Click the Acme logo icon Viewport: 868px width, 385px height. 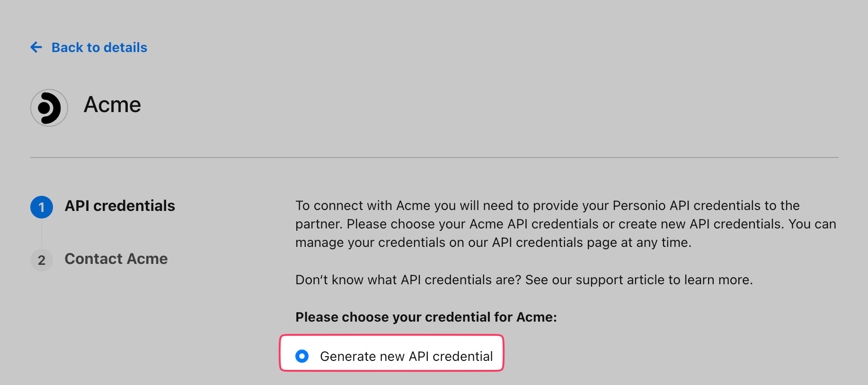pyautogui.click(x=49, y=108)
